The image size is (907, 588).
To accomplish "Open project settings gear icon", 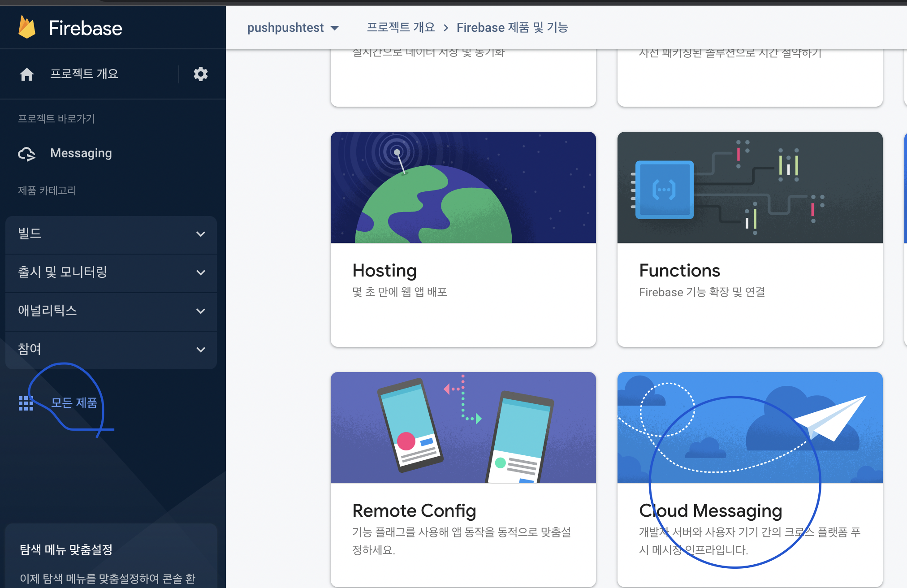I will (200, 74).
